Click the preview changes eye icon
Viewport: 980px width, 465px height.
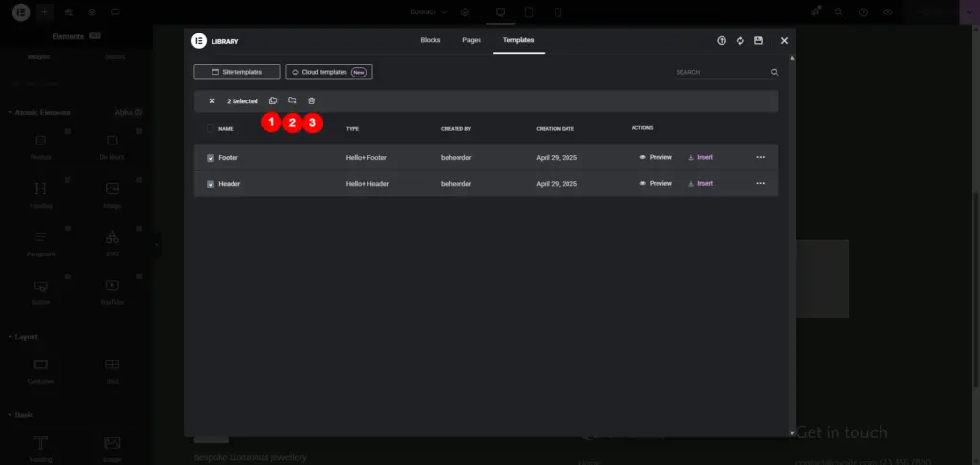click(x=887, y=11)
